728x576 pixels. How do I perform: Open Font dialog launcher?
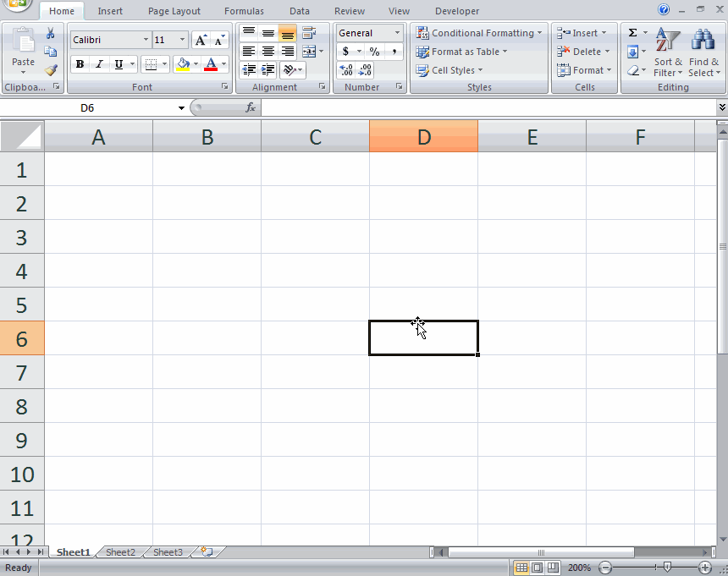(224, 86)
